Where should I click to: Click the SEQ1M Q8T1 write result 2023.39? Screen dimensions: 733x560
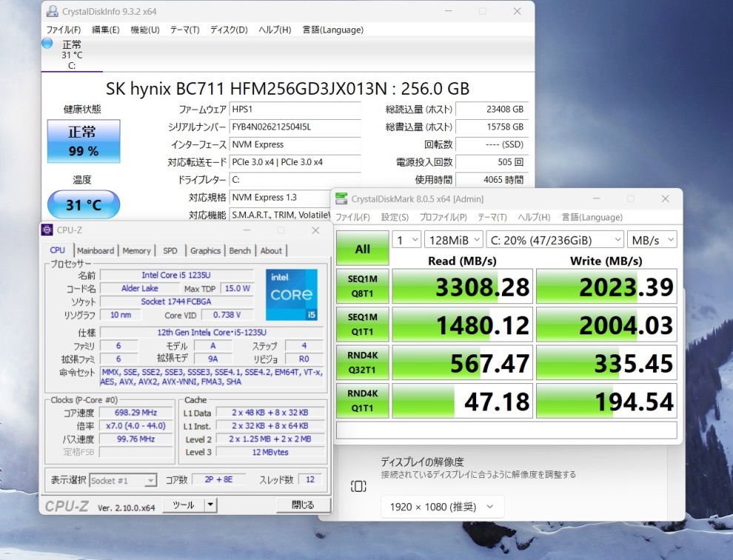pos(606,286)
